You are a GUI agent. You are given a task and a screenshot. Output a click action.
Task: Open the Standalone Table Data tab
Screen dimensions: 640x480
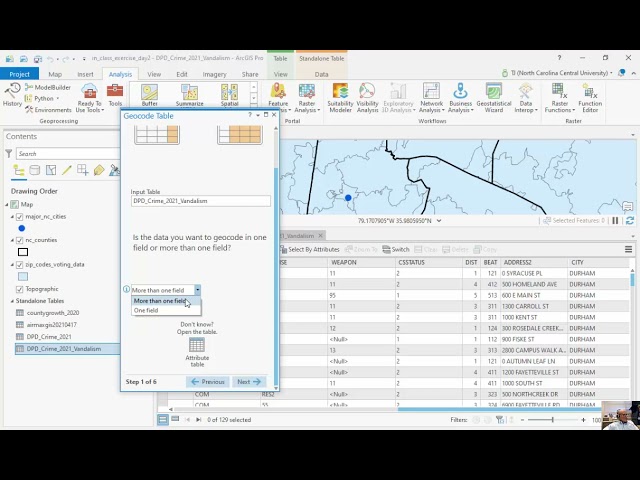[321, 74]
